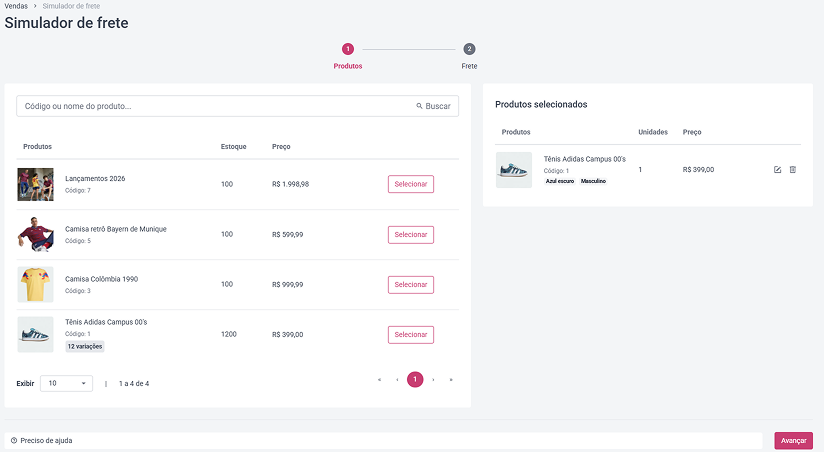Screen dimensions: 824x452
Task: Click page 1 pagination button
Action: 415,379
